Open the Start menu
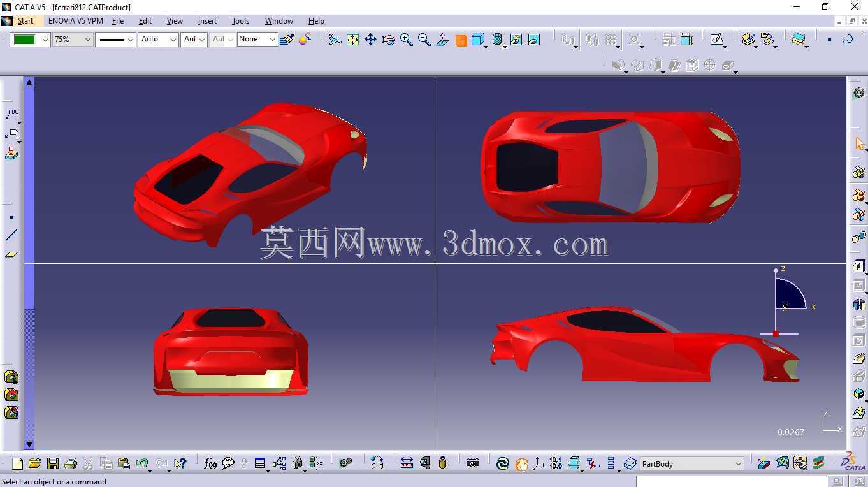 pyautogui.click(x=25, y=21)
